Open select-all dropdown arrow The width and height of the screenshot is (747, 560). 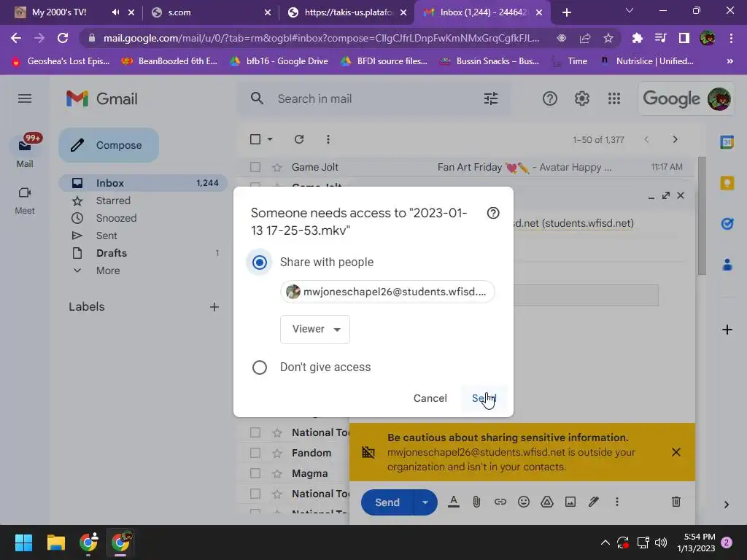(270, 139)
